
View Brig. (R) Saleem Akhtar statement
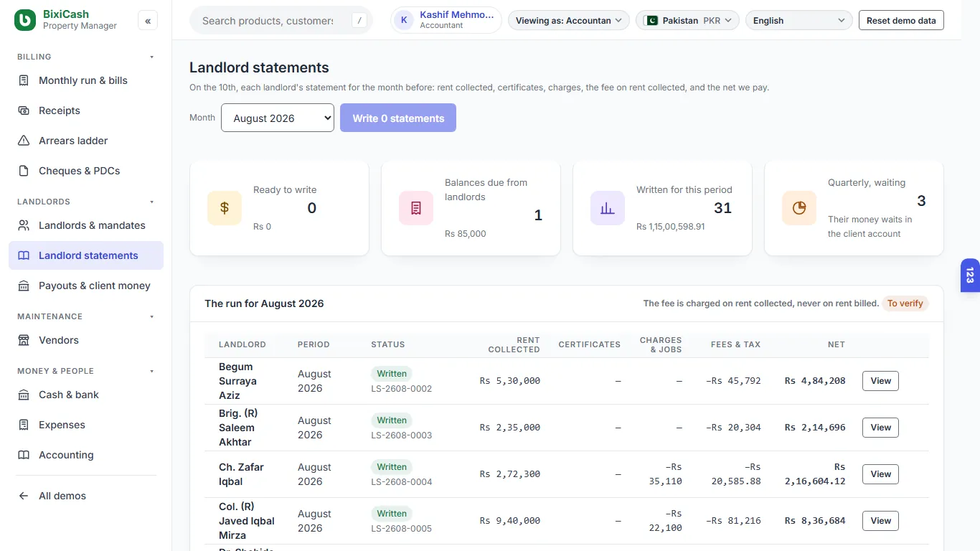(880, 428)
